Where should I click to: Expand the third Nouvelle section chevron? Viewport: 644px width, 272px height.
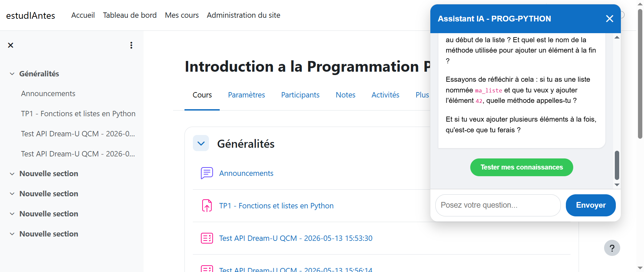[12, 214]
